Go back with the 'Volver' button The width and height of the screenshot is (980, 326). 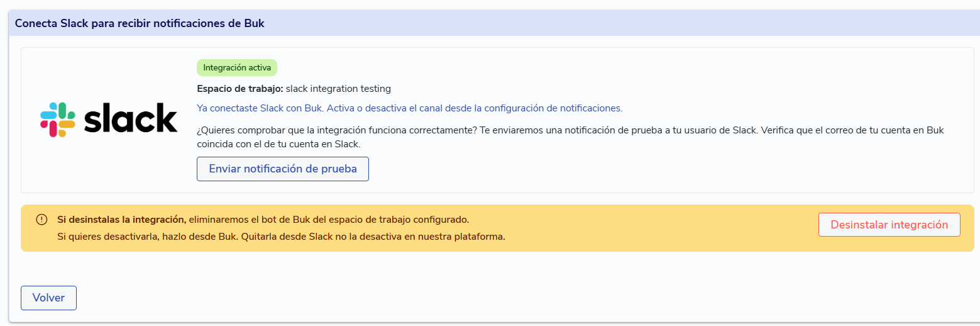(x=48, y=298)
